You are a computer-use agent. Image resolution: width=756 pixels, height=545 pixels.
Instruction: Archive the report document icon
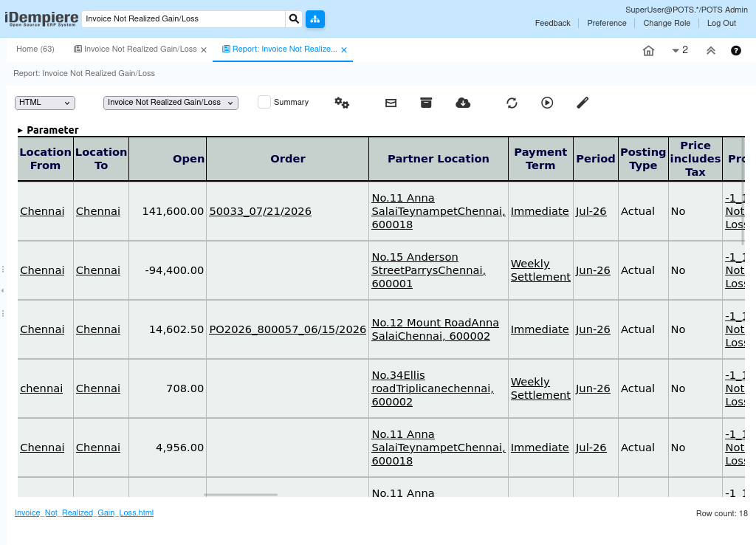426,103
